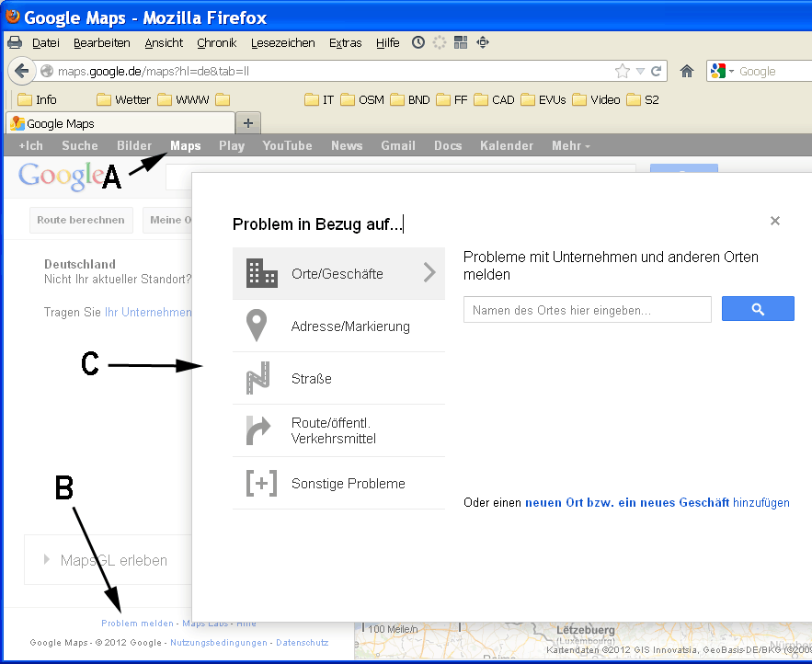Viewport: 812px width, 664px height.
Task: Select the Google Maps browser tab
Action: click(120, 123)
